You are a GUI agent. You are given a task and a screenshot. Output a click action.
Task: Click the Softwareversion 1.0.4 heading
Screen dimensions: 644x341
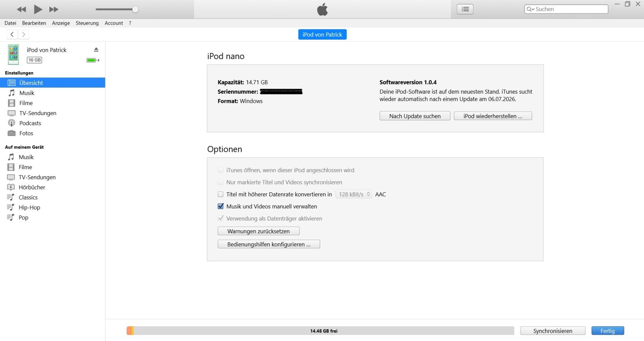click(x=408, y=82)
